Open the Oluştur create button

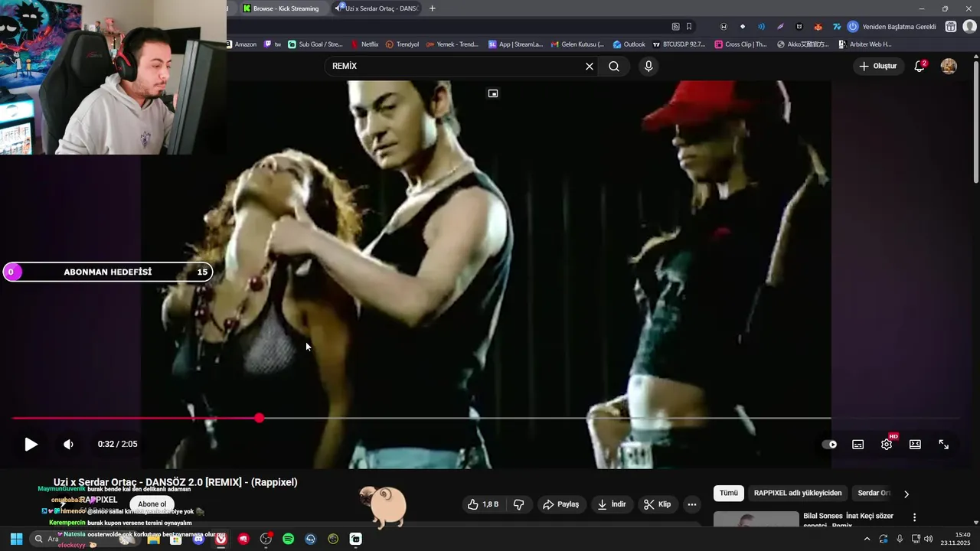877,67
